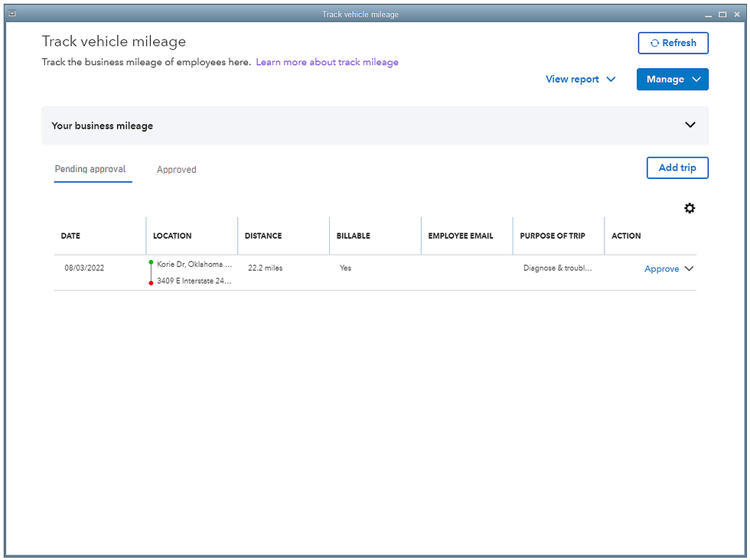This screenshot has width=750, height=560.
Task: Open the View report dropdown
Action: 580,80
